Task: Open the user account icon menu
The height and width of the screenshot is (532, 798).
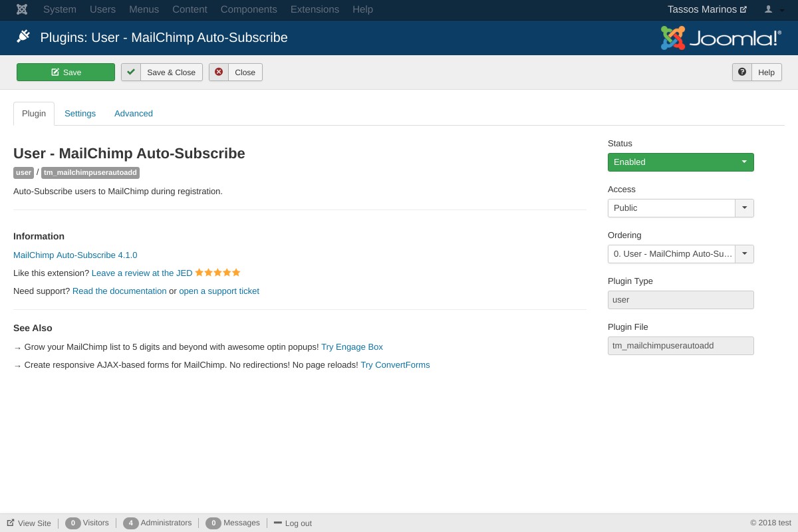Action: (x=768, y=9)
